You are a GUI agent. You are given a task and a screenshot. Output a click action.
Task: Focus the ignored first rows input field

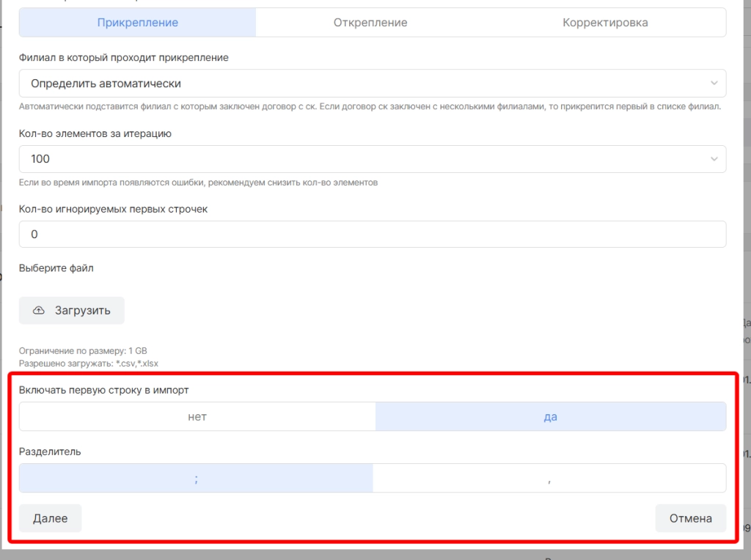[x=372, y=235]
